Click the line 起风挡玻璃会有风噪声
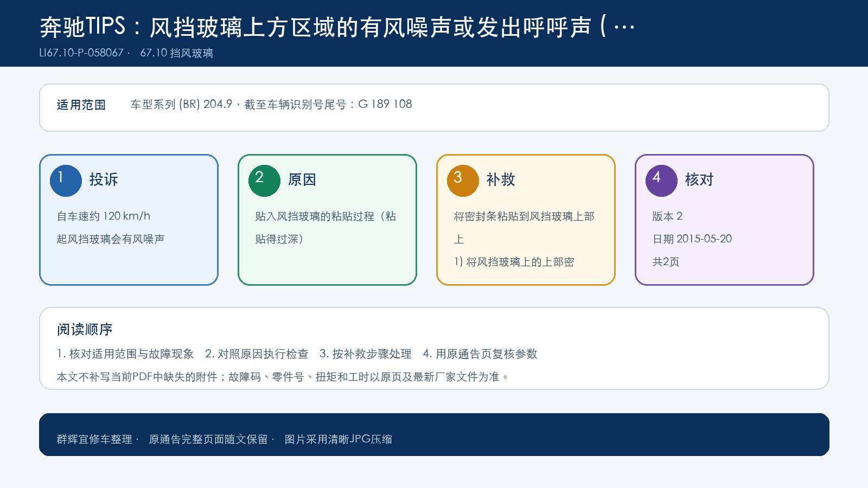Viewport: 868px width, 488px height. 111,239
